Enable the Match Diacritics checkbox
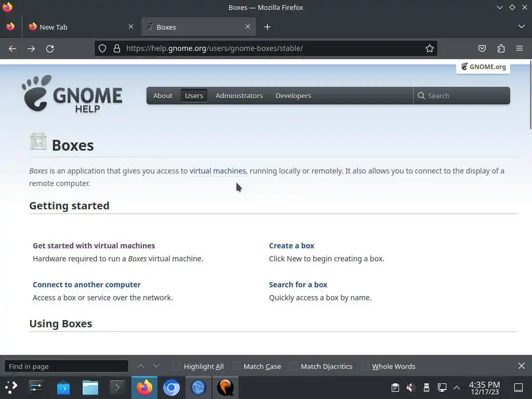 294,366
